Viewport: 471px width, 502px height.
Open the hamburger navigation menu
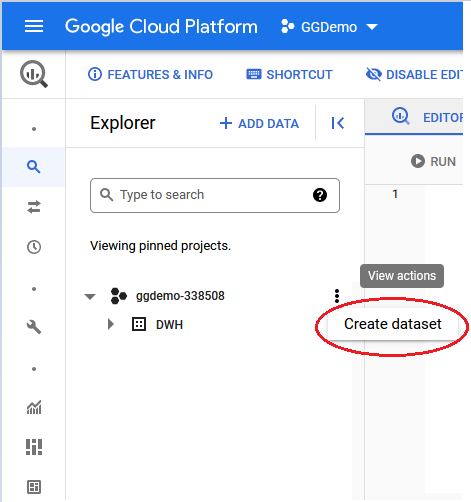[34, 26]
